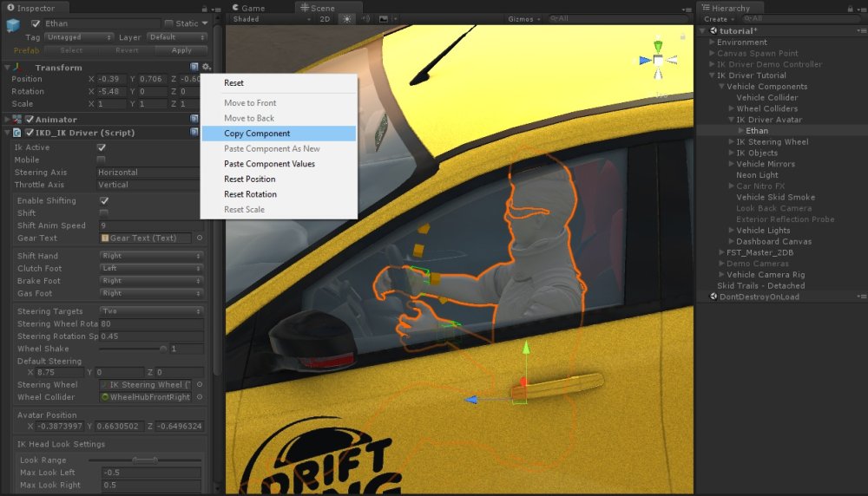
Task: Click prefab Select button
Action: pyautogui.click(x=71, y=50)
